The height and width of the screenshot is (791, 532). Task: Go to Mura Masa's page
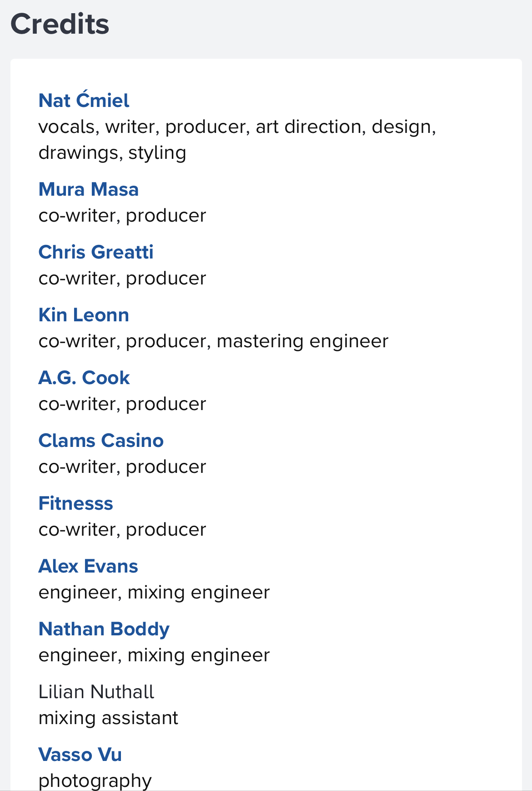click(x=88, y=189)
